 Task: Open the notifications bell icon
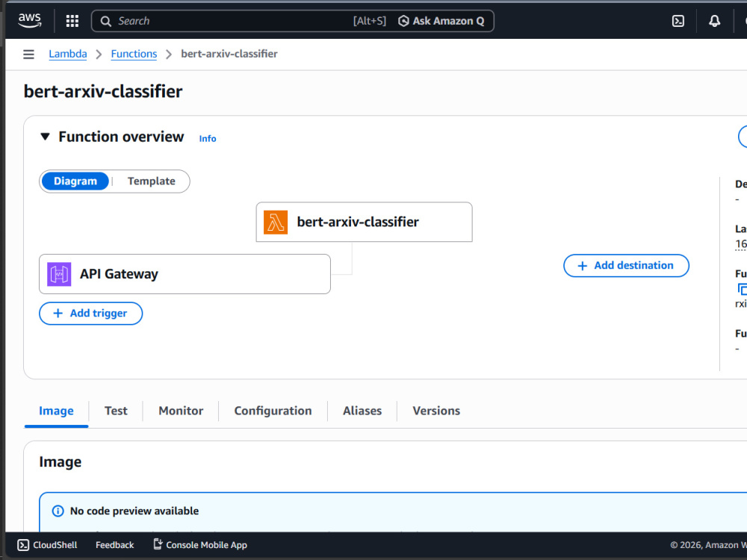[x=714, y=21]
